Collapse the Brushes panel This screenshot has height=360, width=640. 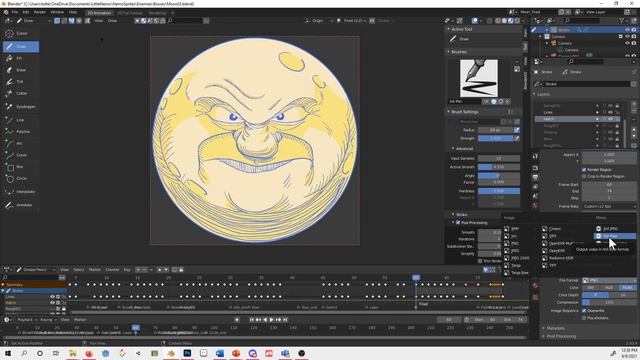tap(449, 52)
